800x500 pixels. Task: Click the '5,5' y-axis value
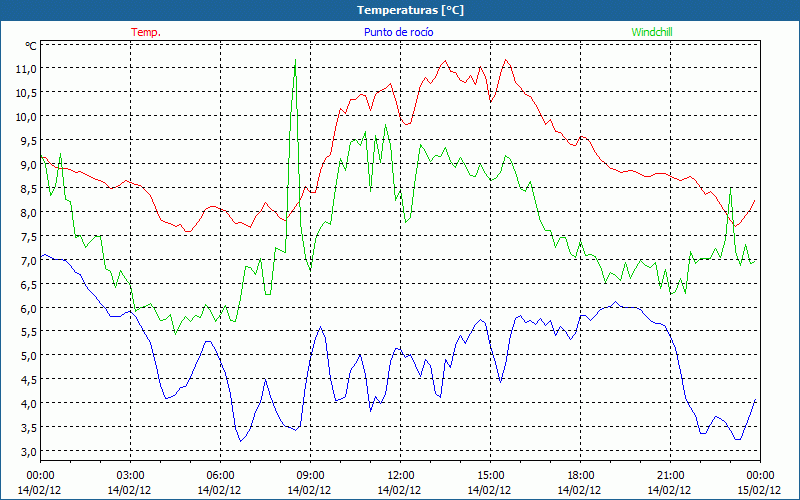pyautogui.click(x=28, y=332)
